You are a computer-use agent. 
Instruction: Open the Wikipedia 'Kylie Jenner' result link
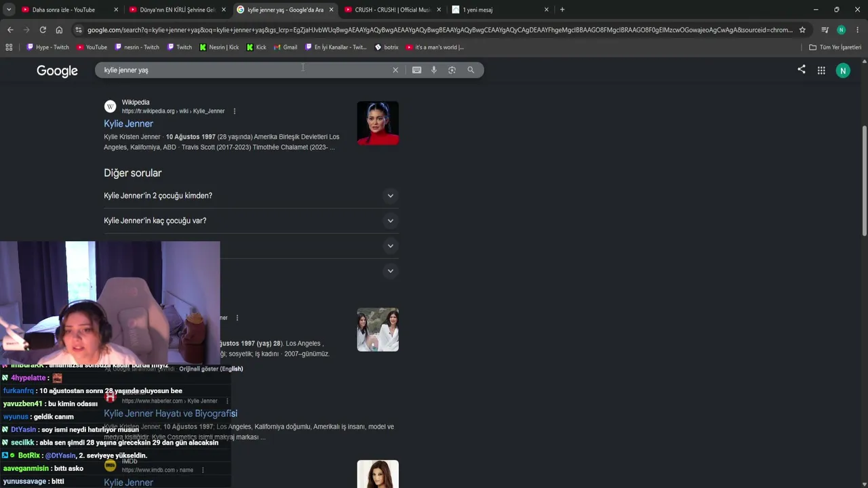(x=128, y=124)
